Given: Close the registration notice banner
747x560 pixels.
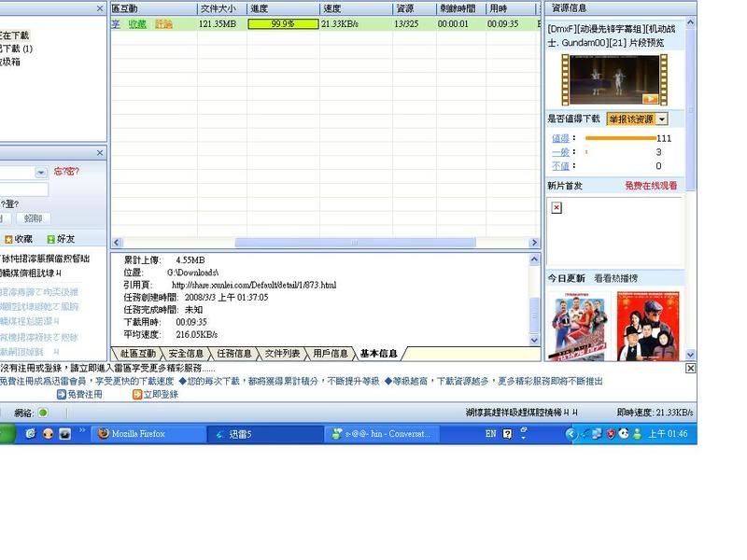Looking at the screenshot, I should pyautogui.click(x=690, y=368).
